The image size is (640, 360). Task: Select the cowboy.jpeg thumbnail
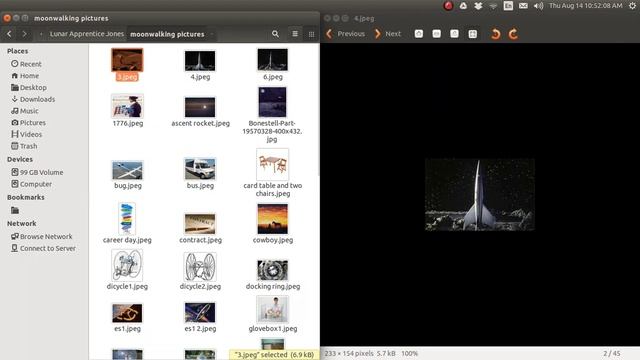[x=273, y=219]
